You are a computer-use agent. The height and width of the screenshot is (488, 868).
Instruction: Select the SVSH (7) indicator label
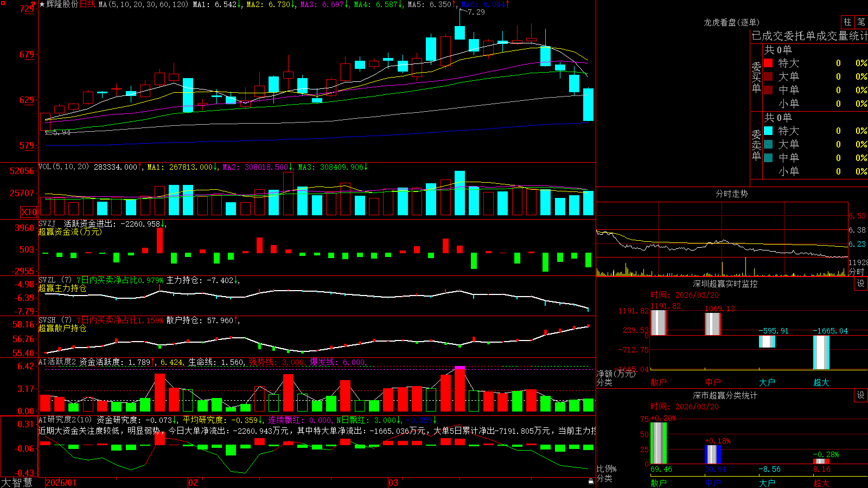55,320
